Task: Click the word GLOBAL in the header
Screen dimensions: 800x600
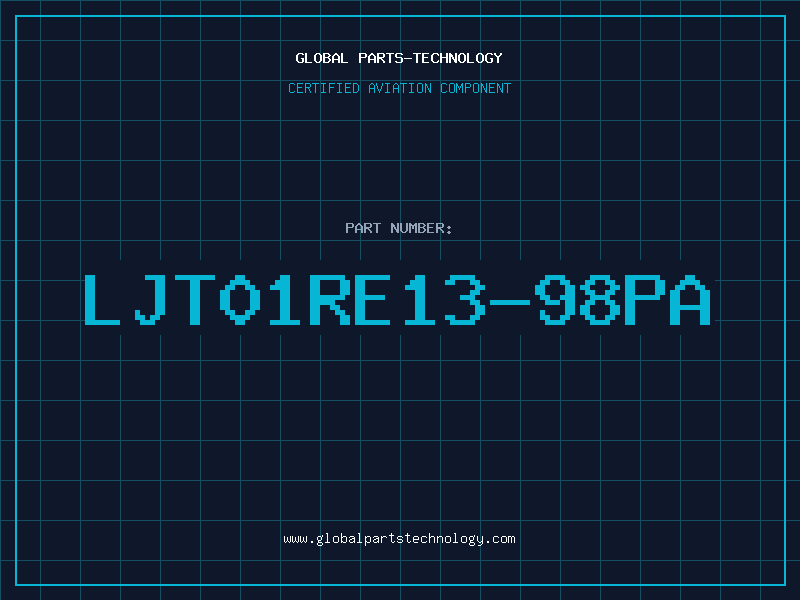Action: pyautogui.click(x=321, y=58)
